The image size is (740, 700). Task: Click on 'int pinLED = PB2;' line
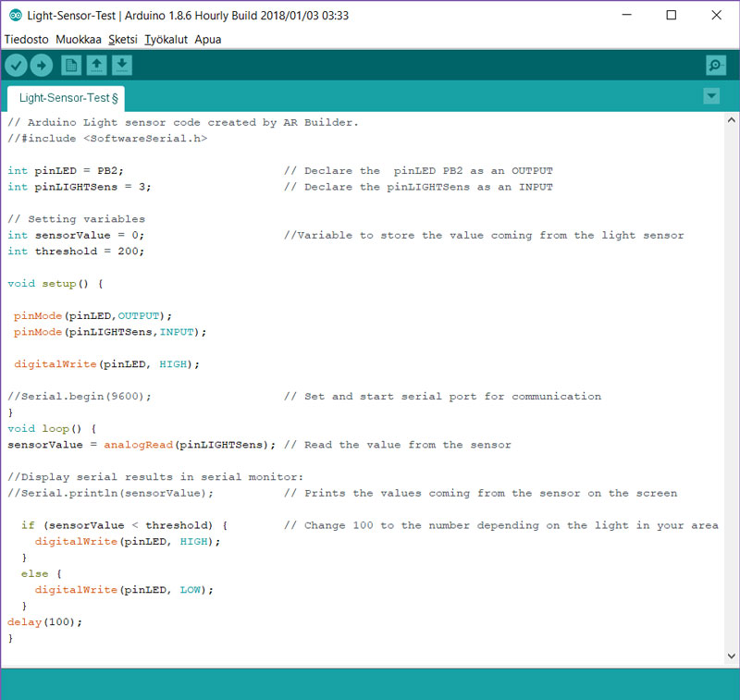click(x=65, y=171)
